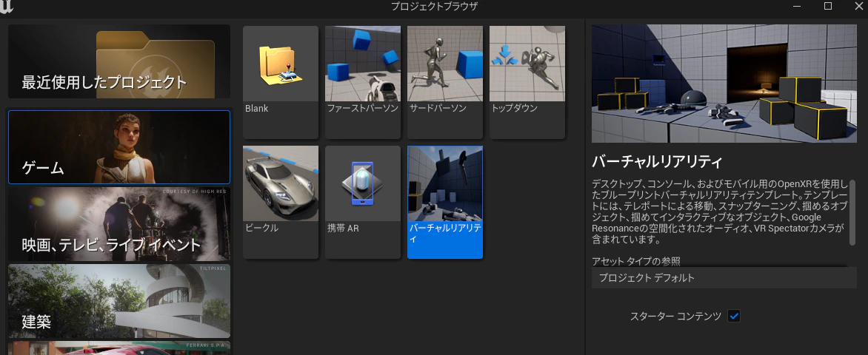Toggle the スターター コンテンツ checkbox
The image size is (868, 355).
tap(734, 317)
